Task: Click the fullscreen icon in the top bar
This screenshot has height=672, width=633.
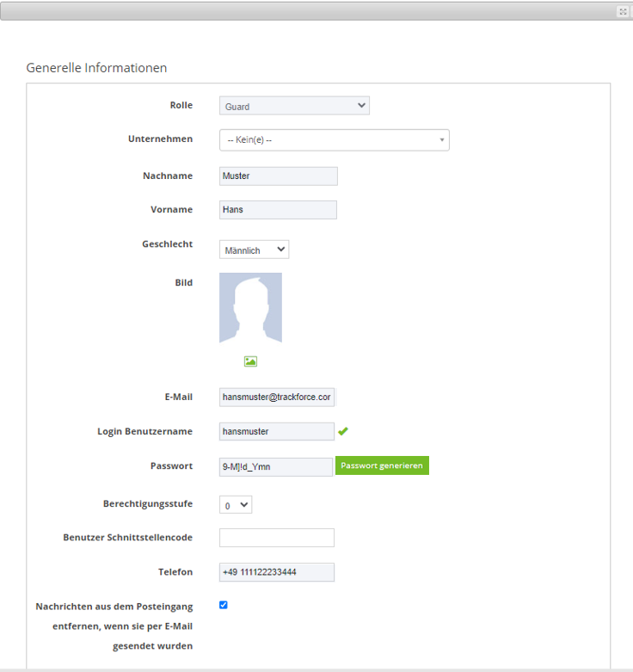Action: point(623,11)
